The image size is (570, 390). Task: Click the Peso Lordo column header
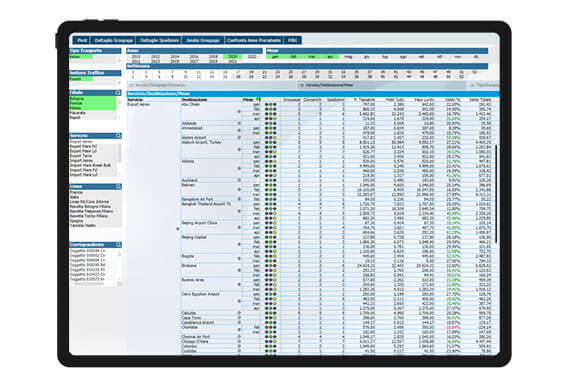coord(424,100)
